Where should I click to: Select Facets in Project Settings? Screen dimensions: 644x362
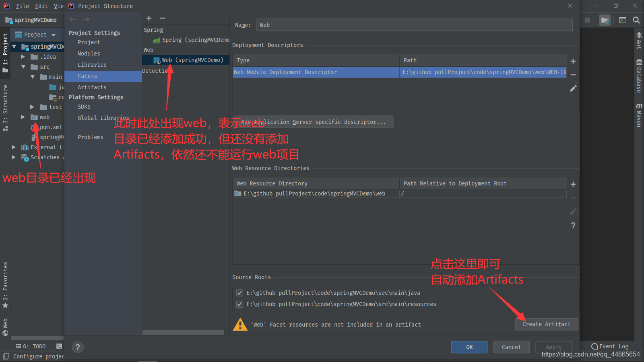[103, 76]
